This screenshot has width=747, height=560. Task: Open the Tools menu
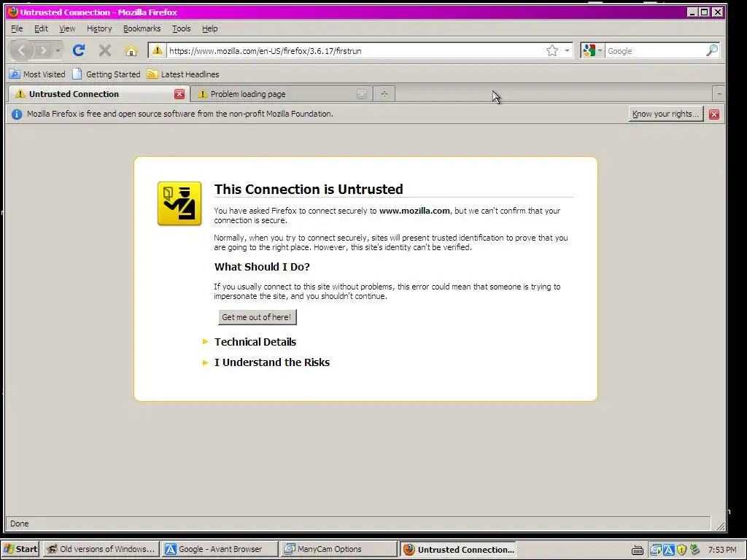coord(181,28)
